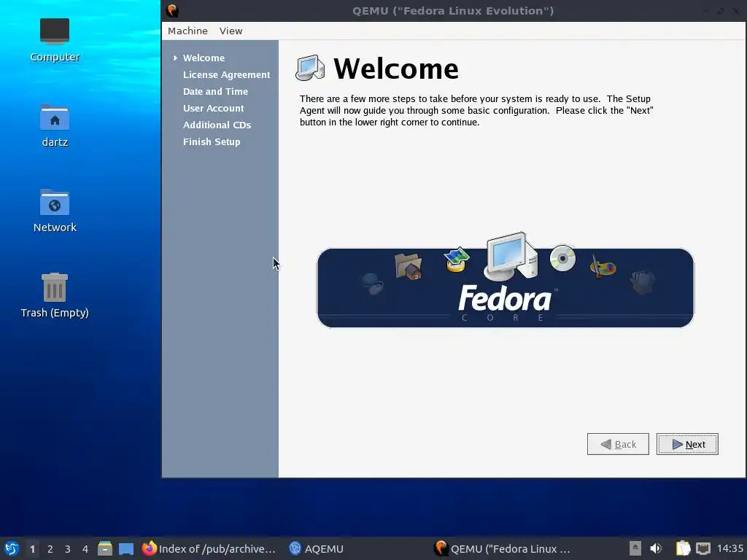Select License Agreement in the sidebar
Viewport: 747px width, 560px height.
pyautogui.click(x=226, y=75)
